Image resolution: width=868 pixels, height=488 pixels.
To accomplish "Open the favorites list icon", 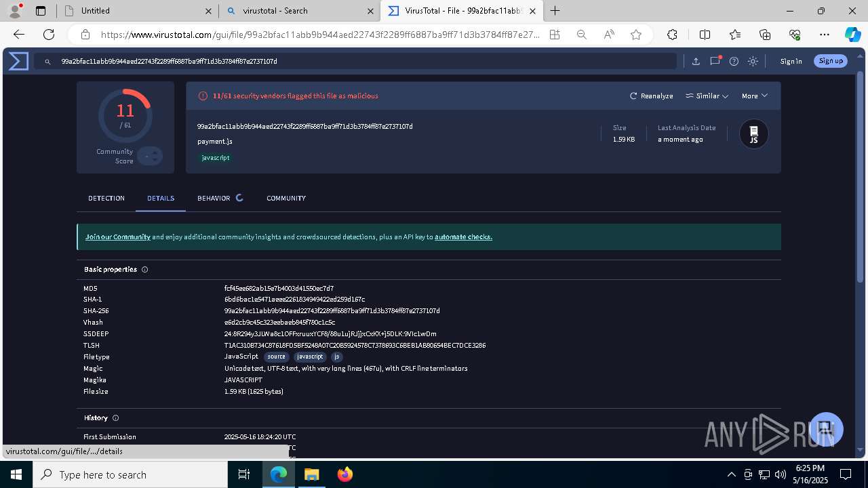I will (735, 35).
